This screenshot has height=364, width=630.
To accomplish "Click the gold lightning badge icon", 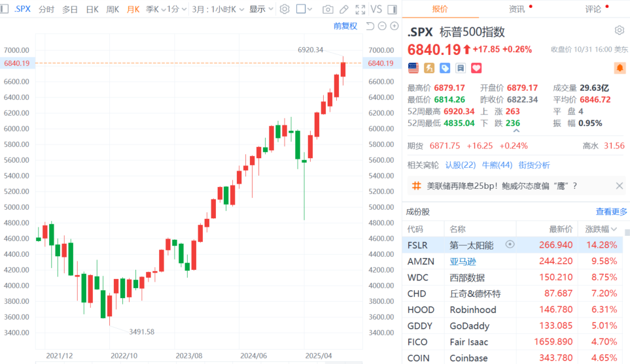I will click(429, 68).
